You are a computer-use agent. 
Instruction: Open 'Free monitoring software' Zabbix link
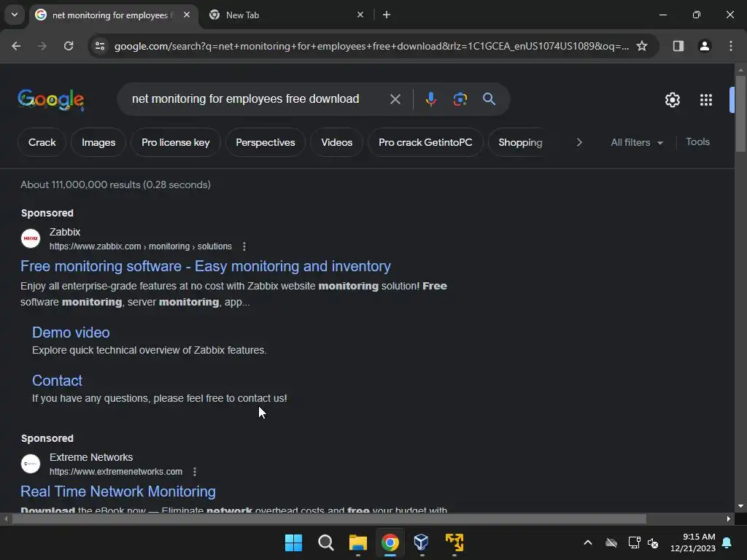[205, 266]
